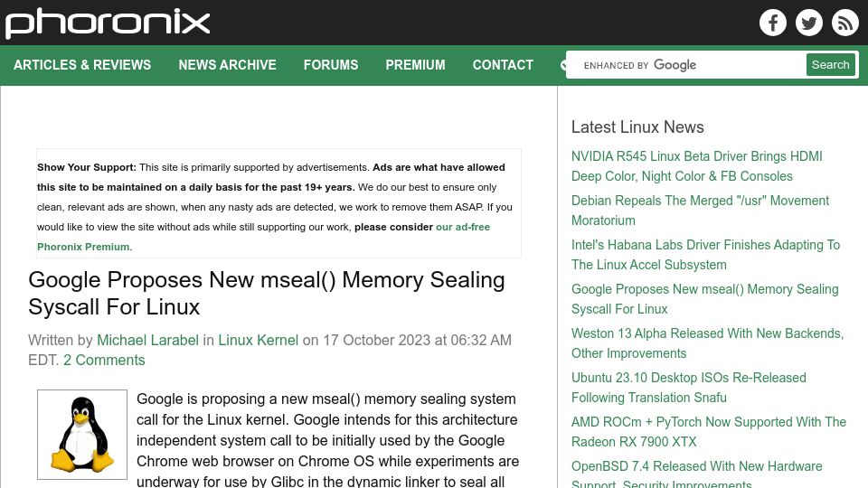Screen dimensions: 868x488
Task: Go to the Forums menu item
Action: 331,65
